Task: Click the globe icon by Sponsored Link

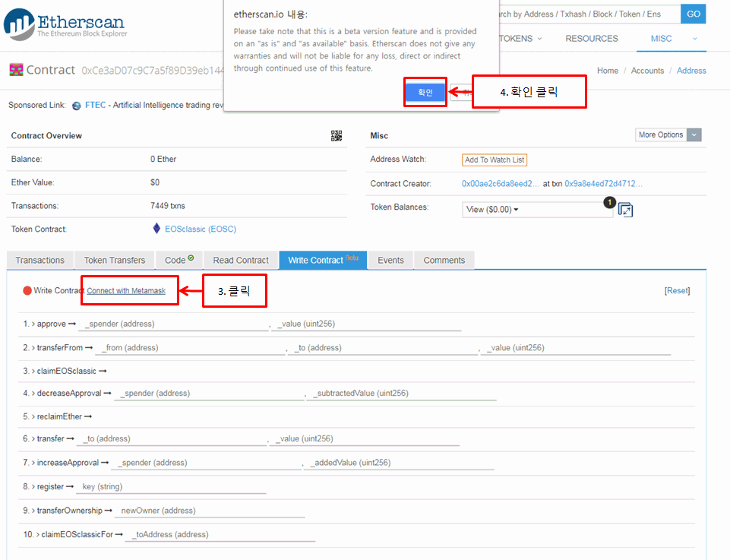Action: coord(77,106)
